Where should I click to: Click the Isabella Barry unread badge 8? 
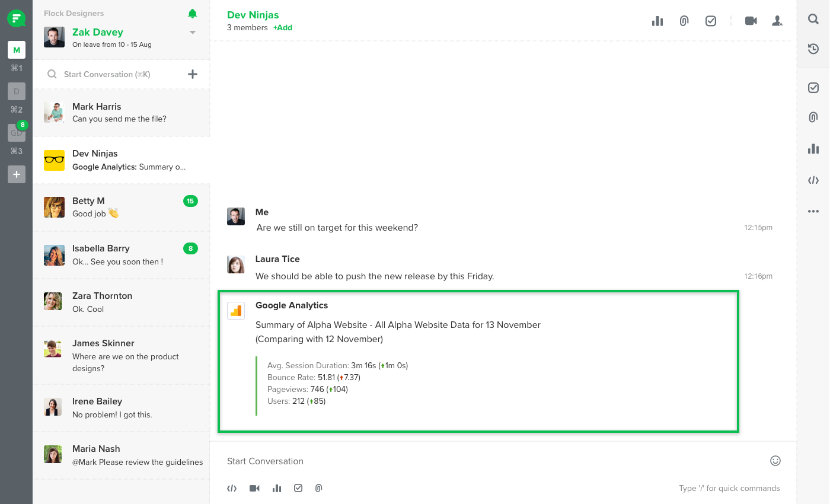point(190,248)
